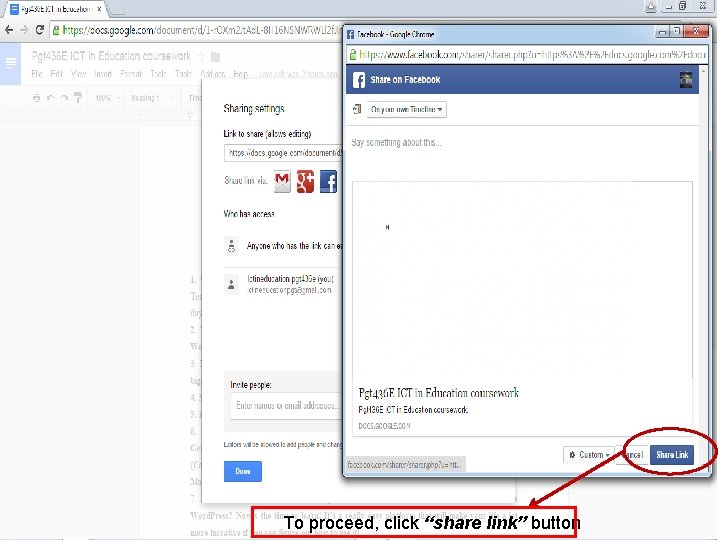Click the timeline share icon left of dropdown
This screenshot has height=540, width=720.
point(357,109)
